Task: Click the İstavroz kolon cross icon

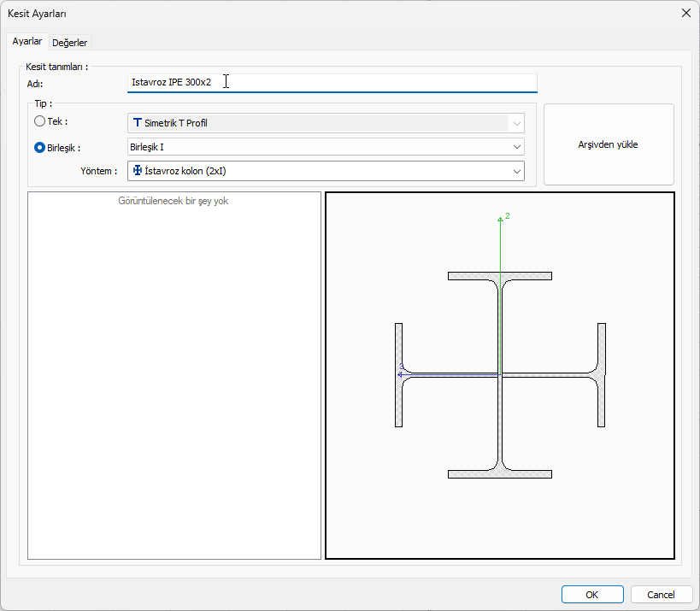Action: pyautogui.click(x=138, y=171)
